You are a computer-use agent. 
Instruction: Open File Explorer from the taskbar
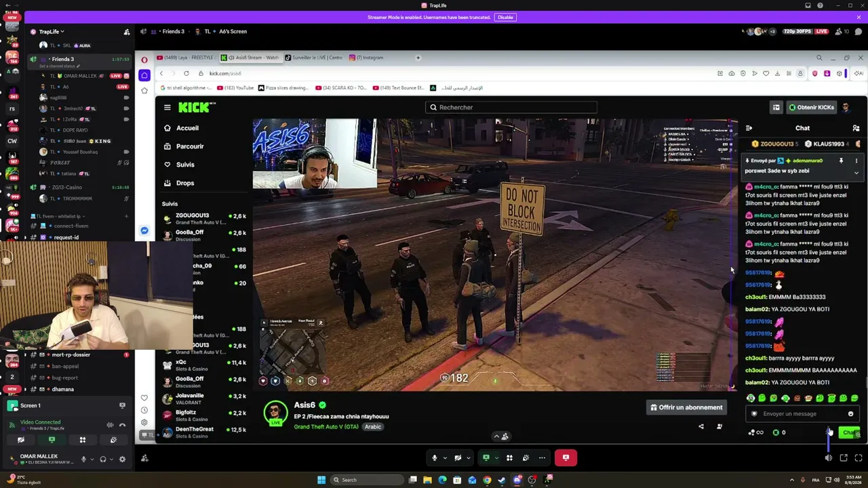[427, 480]
